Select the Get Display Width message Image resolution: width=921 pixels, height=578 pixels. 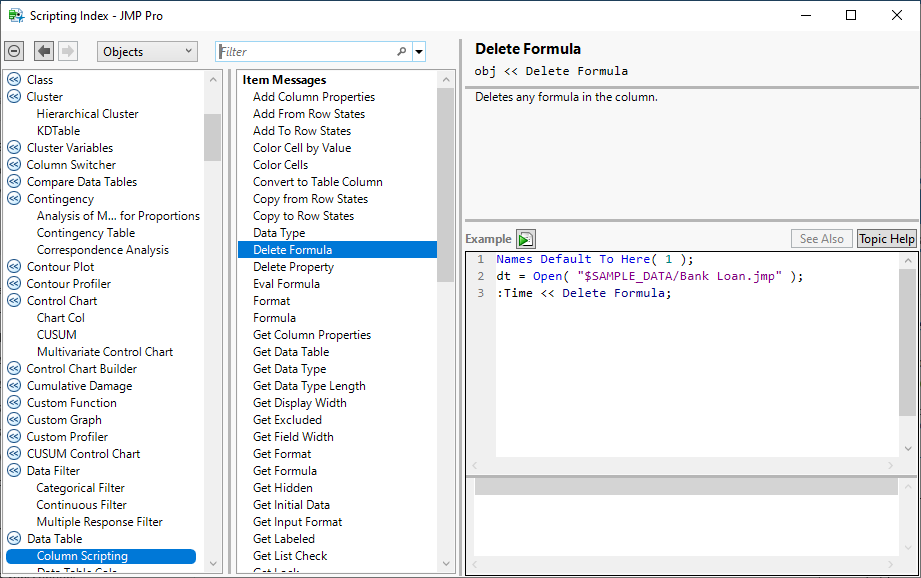[300, 403]
